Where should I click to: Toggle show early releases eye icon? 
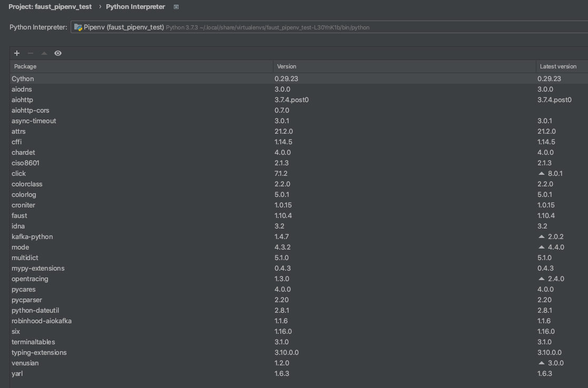pos(58,53)
